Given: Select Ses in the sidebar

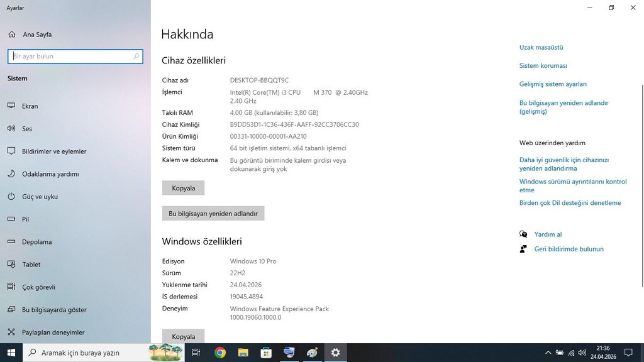Looking at the screenshot, I should (x=75, y=128).
